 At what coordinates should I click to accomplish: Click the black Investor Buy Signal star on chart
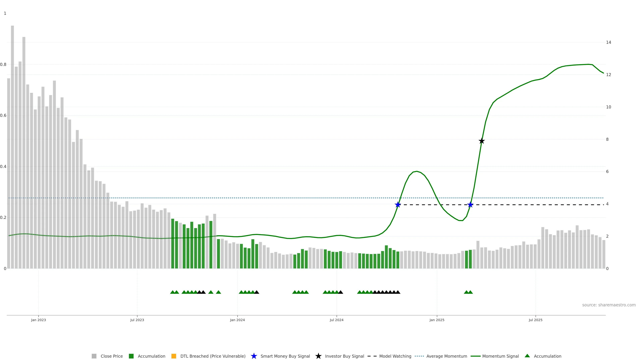(x=481, y=141)
